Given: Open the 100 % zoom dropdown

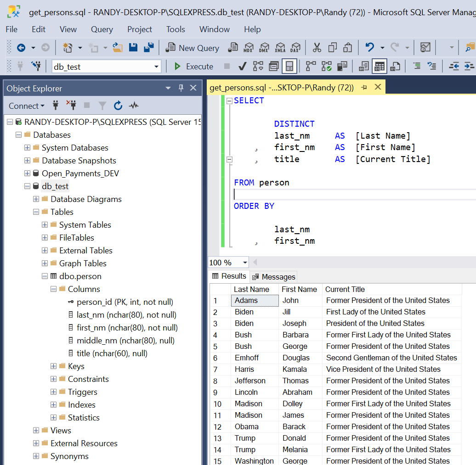Looking at the screenshot, I should pos(245,263).
